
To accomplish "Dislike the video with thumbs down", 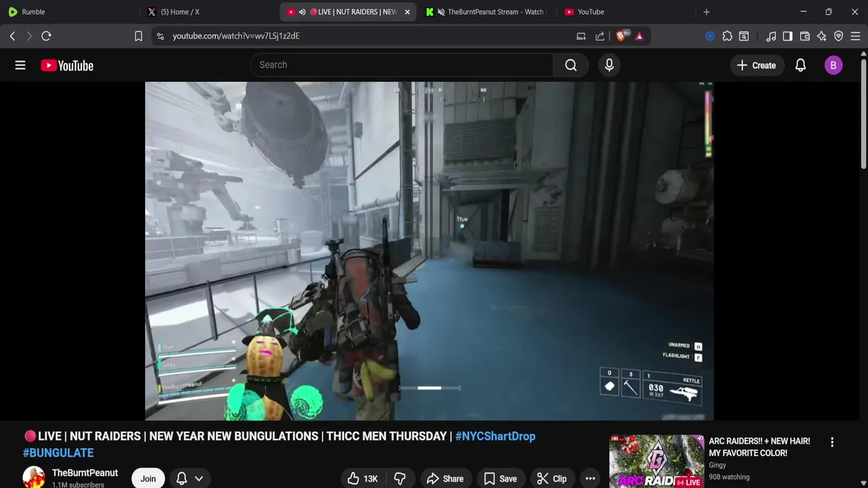I will click(400, 479).
